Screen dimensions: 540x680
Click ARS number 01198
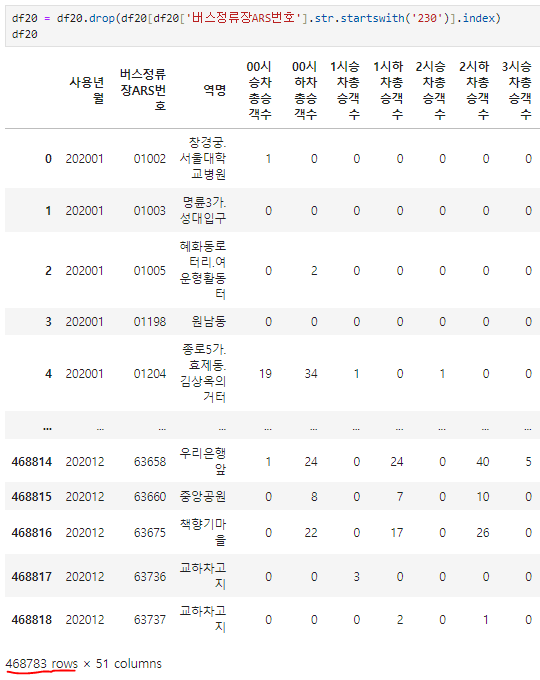tap(150, 322)
